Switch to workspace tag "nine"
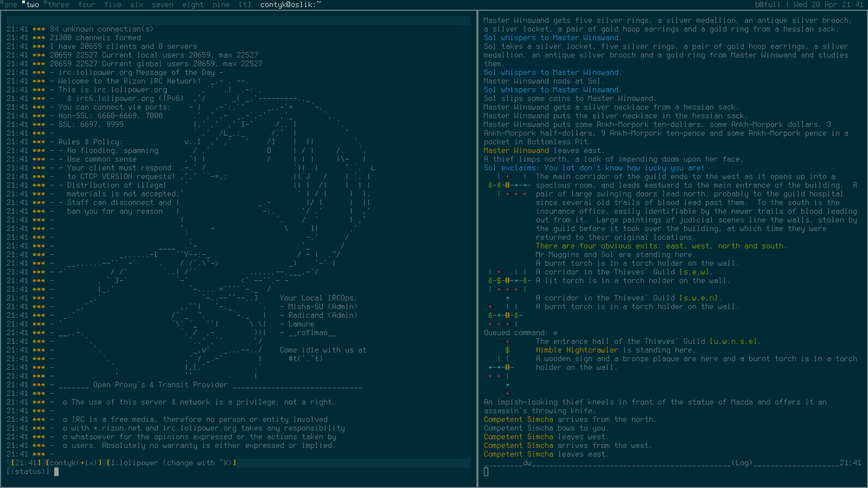Screen dimensions: 868x488 [221, 4]
